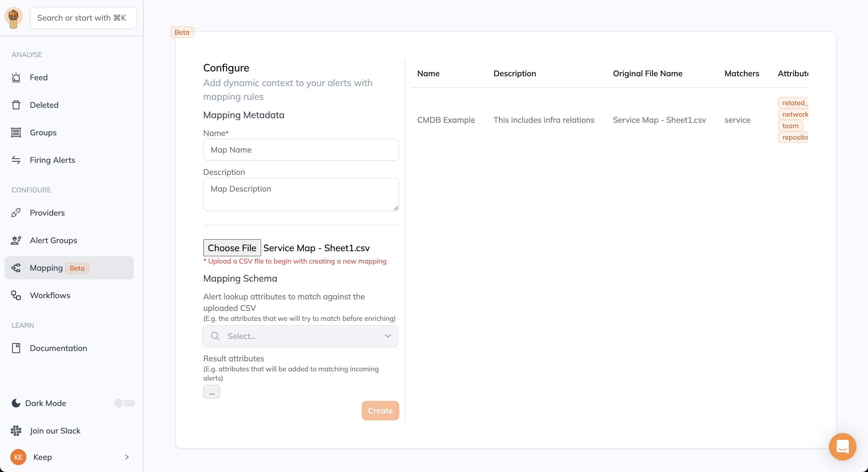This screenshot has width=868, height=472.
Task: Open the chat support bubble
Action: pyautogui.click(x=842, y=447)
